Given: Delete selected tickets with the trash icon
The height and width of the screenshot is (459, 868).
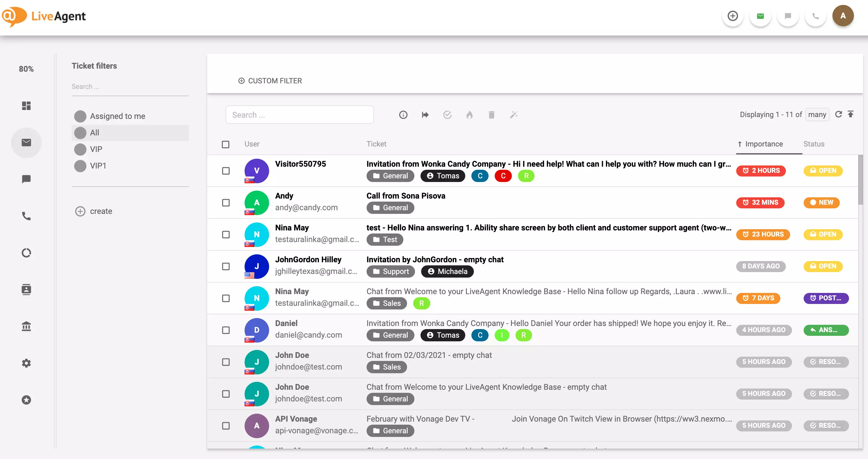Looking at the screenshot, I should coord(491,115).
